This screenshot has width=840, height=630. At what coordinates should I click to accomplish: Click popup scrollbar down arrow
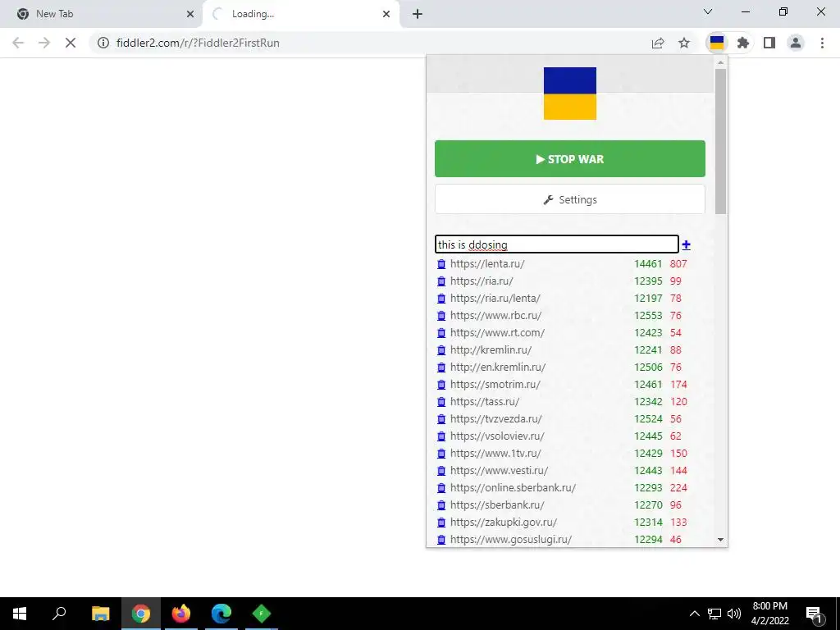pos(720,540)
